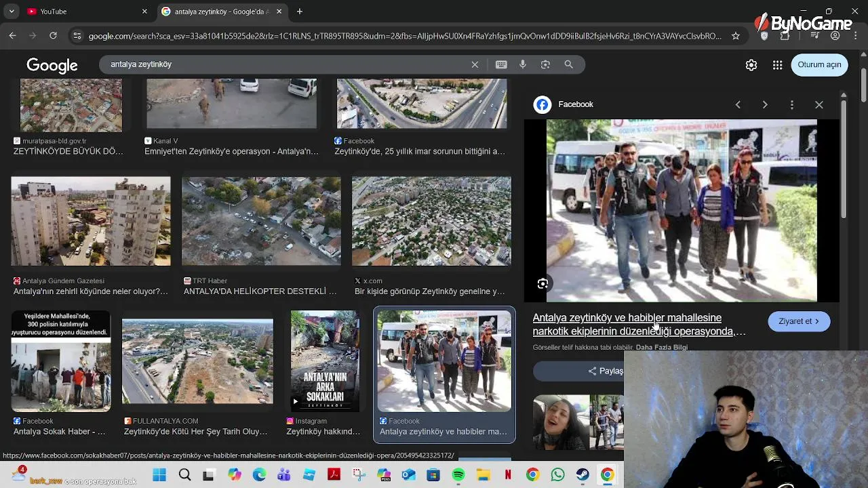Open Instagram Antalya'nın Arka Sokakları video
The image size is (868, 488).
pyautogui.click(x=325, y=361)
